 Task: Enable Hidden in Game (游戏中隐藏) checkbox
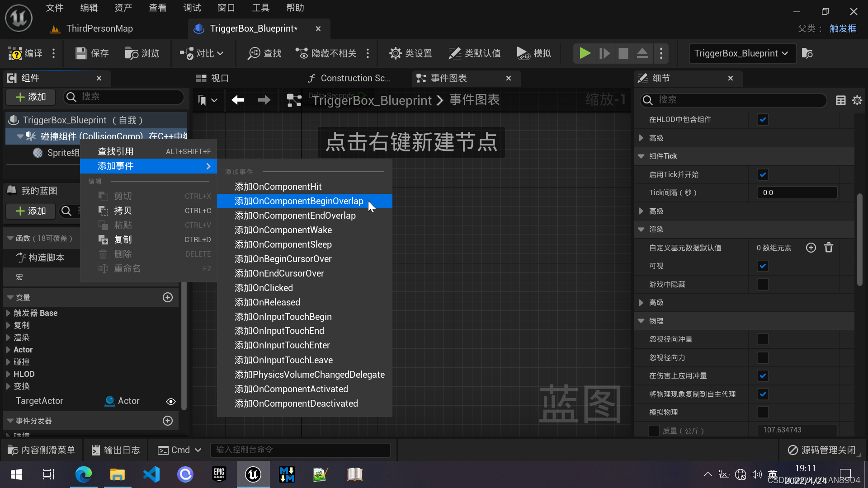tap(763, 285)
